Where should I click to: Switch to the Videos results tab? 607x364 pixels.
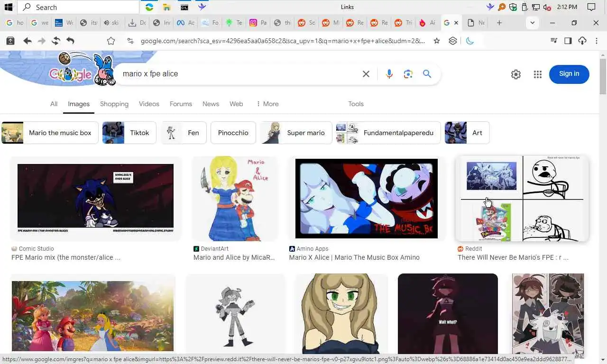(x=149, y=104)
